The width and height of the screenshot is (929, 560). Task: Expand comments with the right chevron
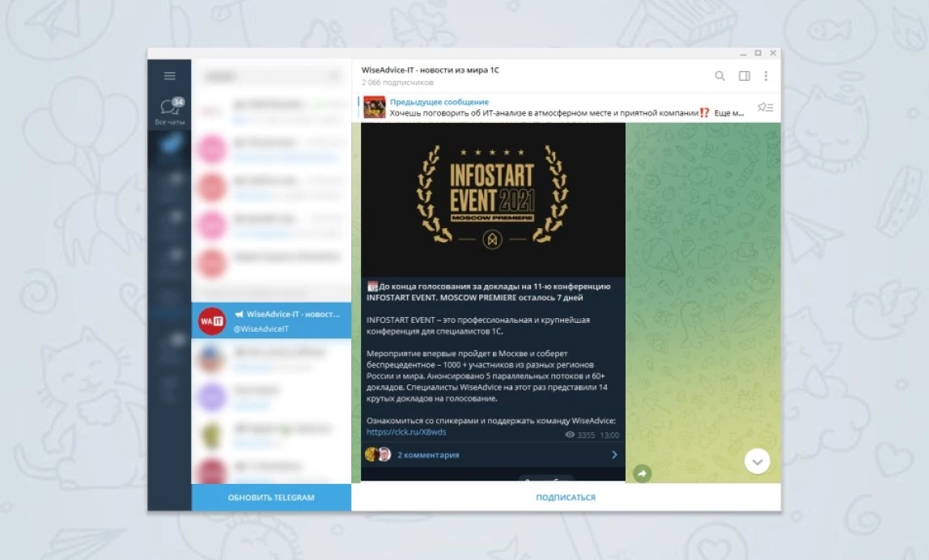click(x=614, y=455)
